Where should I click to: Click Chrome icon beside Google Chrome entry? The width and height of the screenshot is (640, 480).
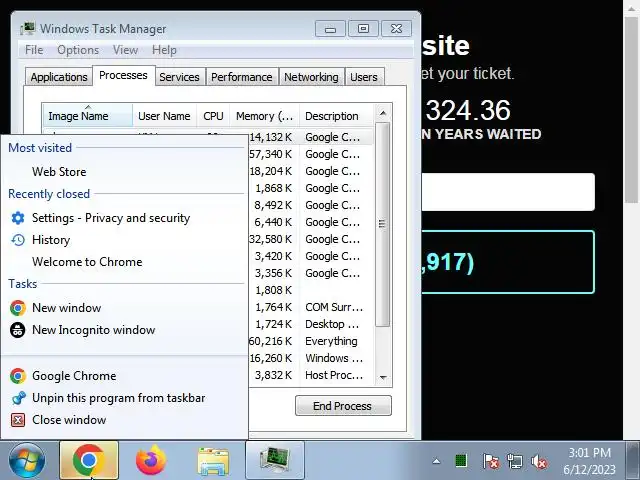click(18, 376)
